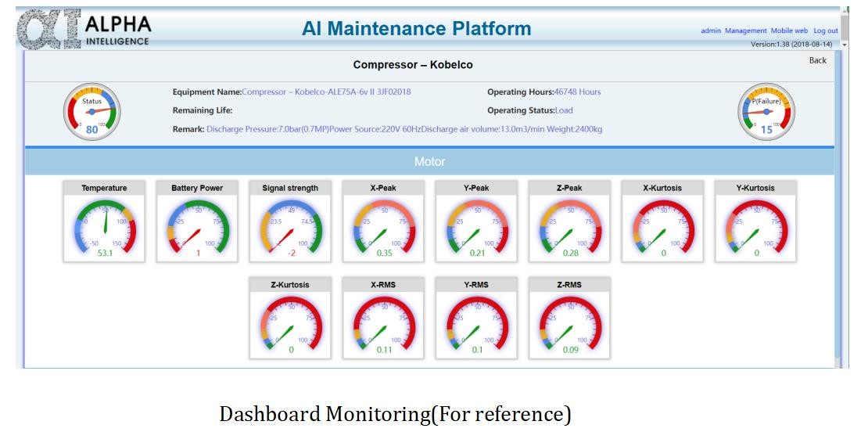Switch to Mobile web view
Viewport: 868px width, 432px height.
point(789,31)
